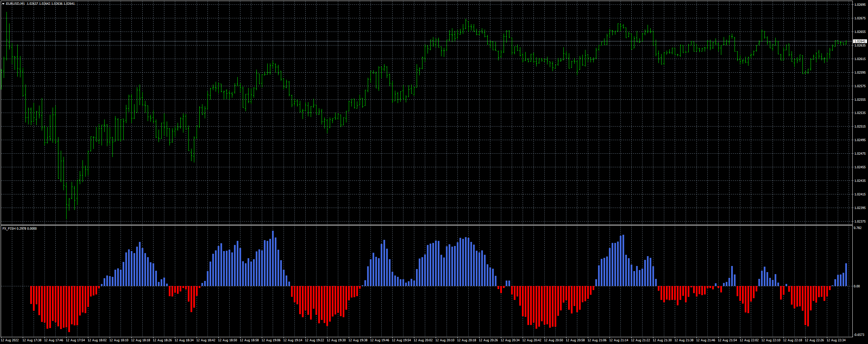Click the 12 Aug 20:34 time label
This screenshot has height=344, width=868.
click(x=510, y=340)
